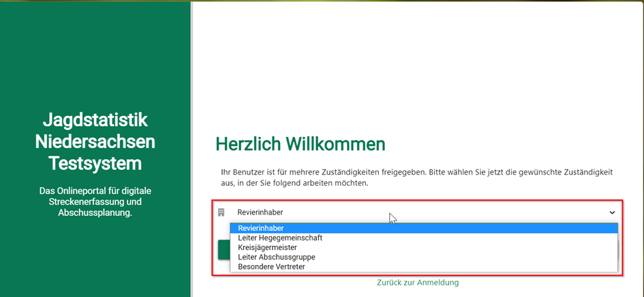The image size is (644, 297).
Task: Choose Leiter Hegegemeinschaft from the list
Action: point(280,238)
